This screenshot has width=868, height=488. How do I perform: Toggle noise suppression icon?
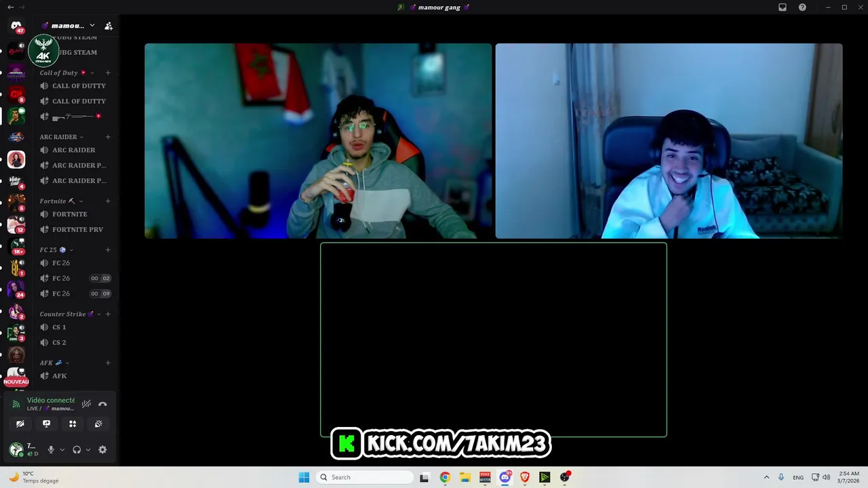tap(86, 404)
